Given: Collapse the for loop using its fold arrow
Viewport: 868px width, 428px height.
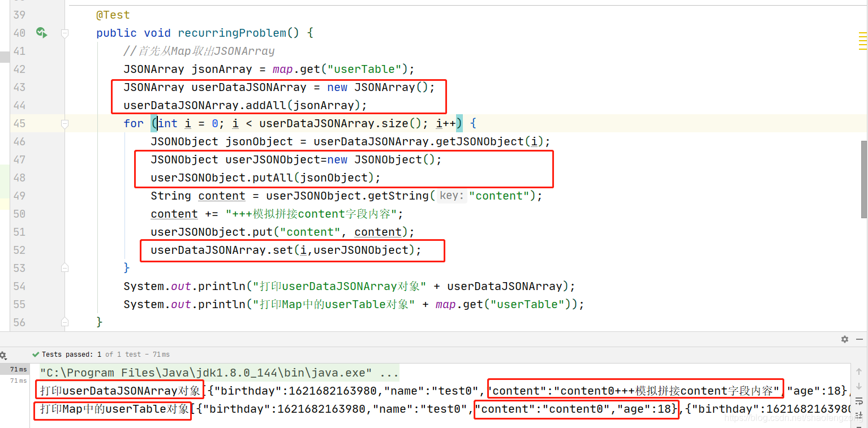Looking at the screenshot, I should pos(64,123).
